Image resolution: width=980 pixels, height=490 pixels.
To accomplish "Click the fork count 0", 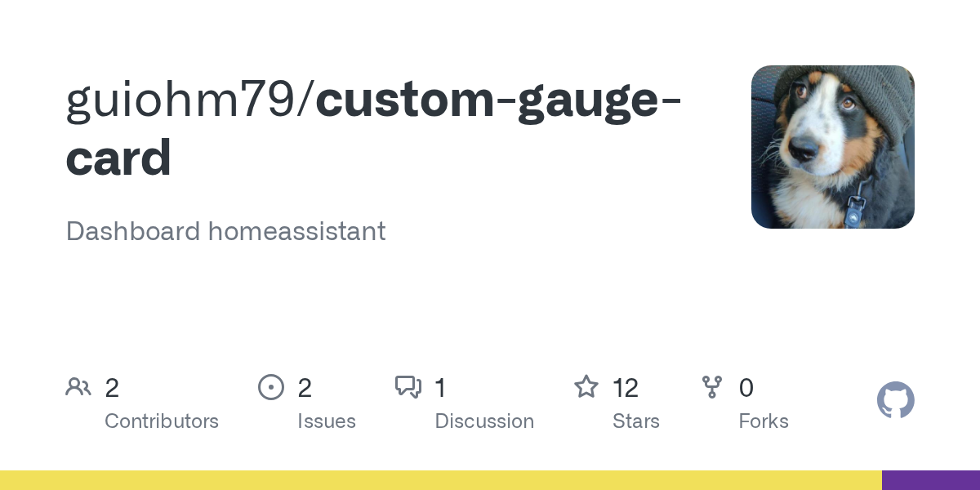I will tap(746, 388).
